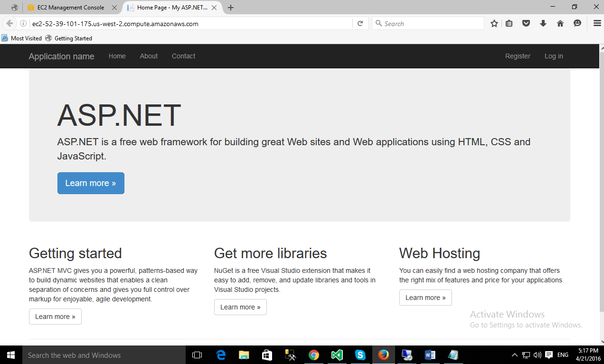Screen dimensions: 604x364
Task: Open volume control tray icon
Action: click(x=538, y=355)
